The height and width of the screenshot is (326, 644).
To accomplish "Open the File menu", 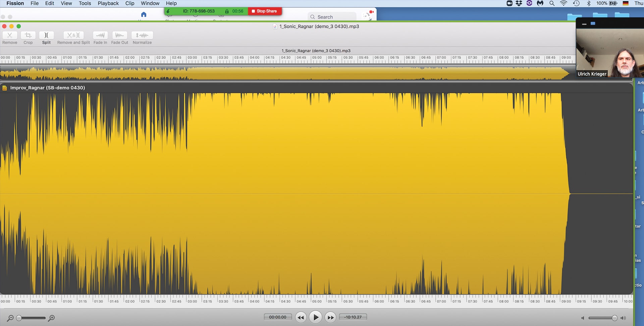I will [x=35, y=3].
